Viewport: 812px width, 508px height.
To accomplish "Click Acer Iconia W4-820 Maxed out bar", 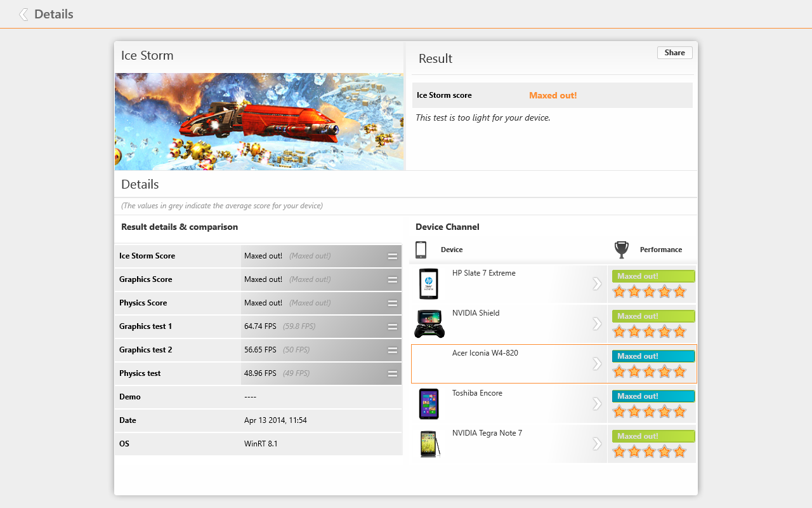I will (653, 356).
